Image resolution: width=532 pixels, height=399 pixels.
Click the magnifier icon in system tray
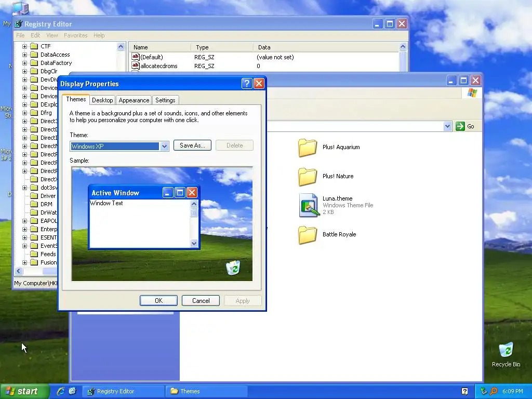tap(494, 391)
